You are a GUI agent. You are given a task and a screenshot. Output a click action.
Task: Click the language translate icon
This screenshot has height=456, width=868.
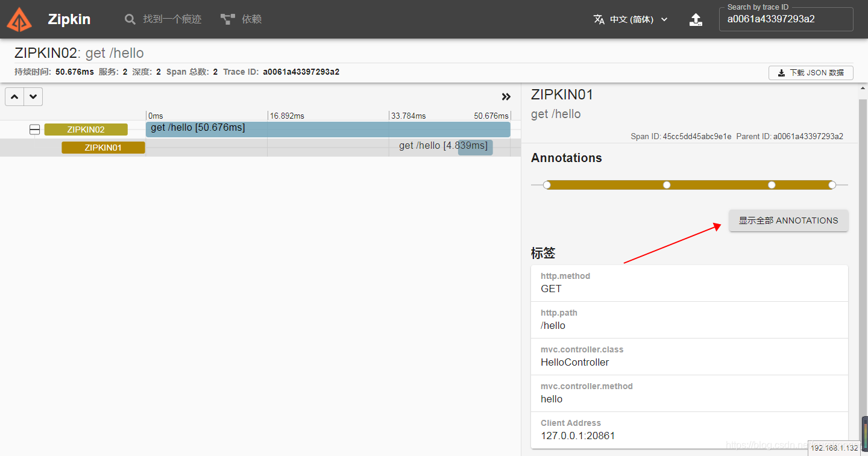click(599, 19)
